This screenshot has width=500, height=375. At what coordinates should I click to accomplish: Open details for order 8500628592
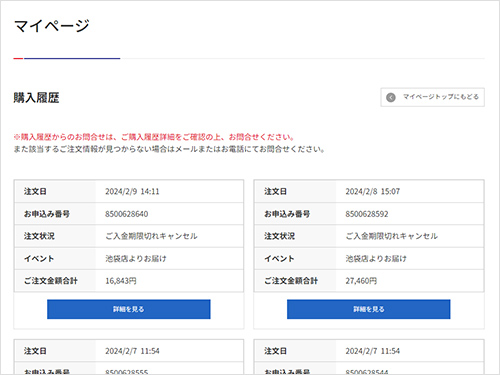tap(369, 309)
